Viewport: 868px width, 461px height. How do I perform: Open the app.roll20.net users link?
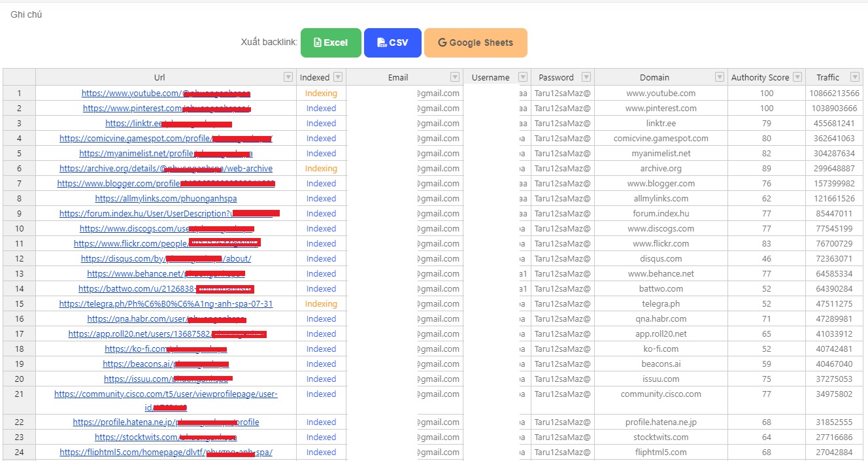[167, 334]
